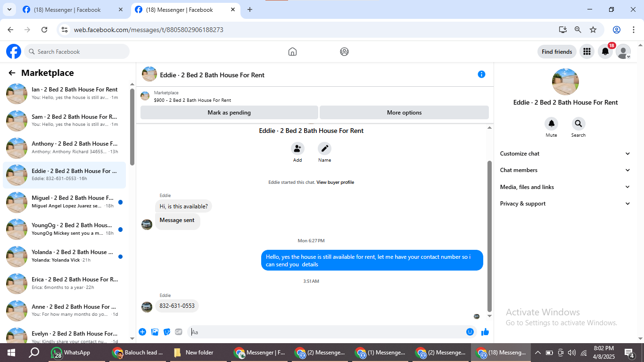644x362 pixels.
Task: Open volume control in system tray
Action: tap(572, 353)
